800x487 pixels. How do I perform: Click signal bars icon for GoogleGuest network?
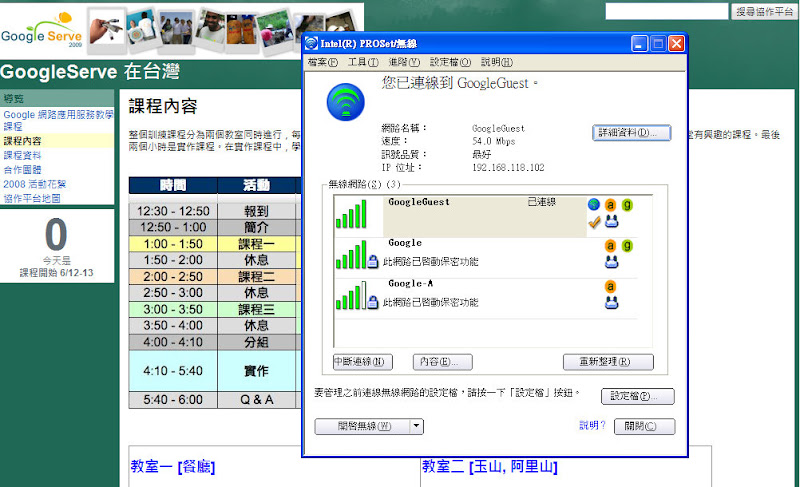pos(351,214)
